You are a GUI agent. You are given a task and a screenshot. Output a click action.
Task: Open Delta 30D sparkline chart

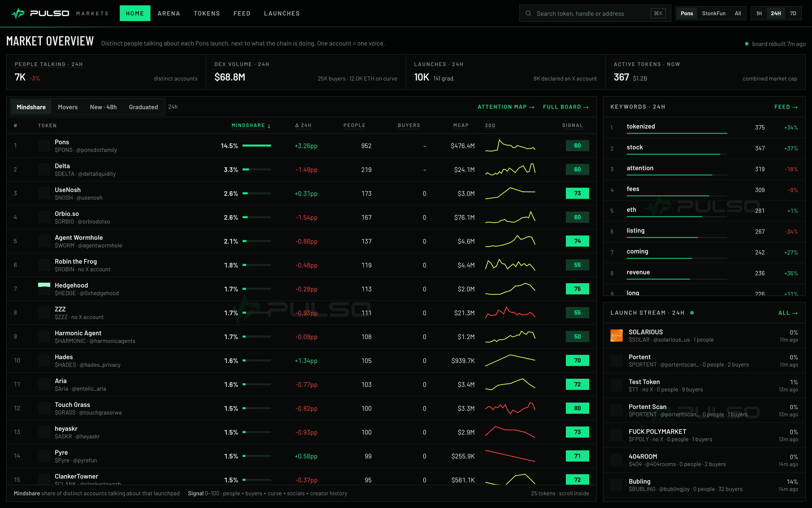click(510, 170)
